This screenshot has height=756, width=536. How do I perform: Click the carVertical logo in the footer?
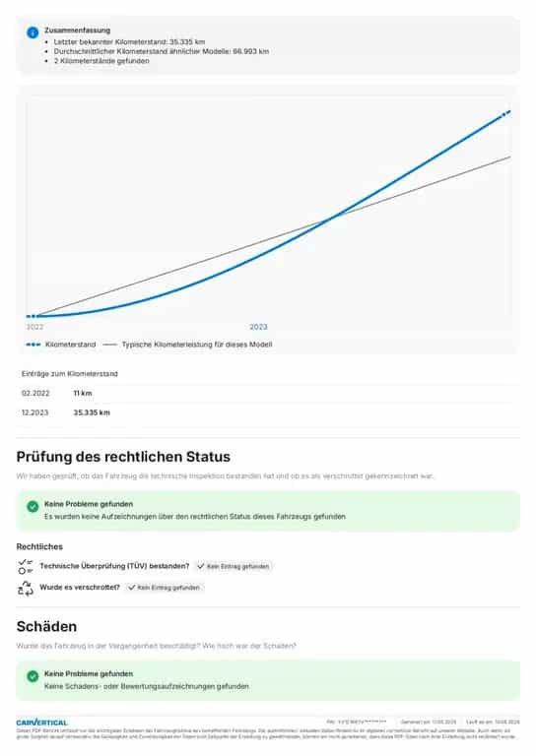tap(42, 723)
